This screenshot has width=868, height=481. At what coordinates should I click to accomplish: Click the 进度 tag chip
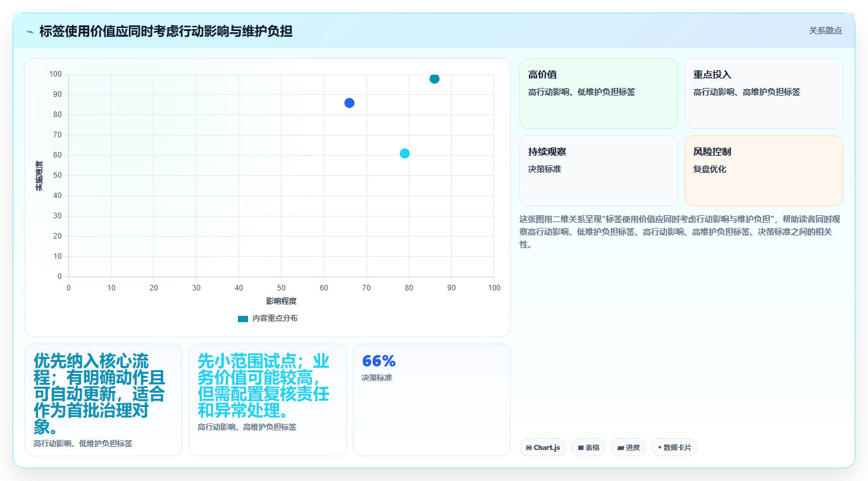628,447
